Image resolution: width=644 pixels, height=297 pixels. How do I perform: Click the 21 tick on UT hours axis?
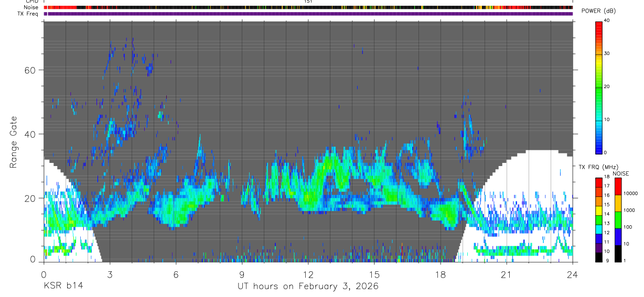click(507, 274)
